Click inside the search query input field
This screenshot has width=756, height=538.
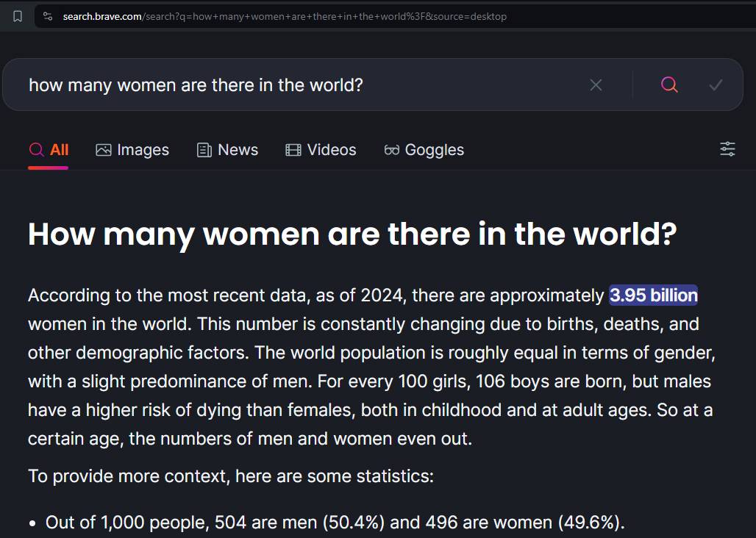(x=294, y=85)
